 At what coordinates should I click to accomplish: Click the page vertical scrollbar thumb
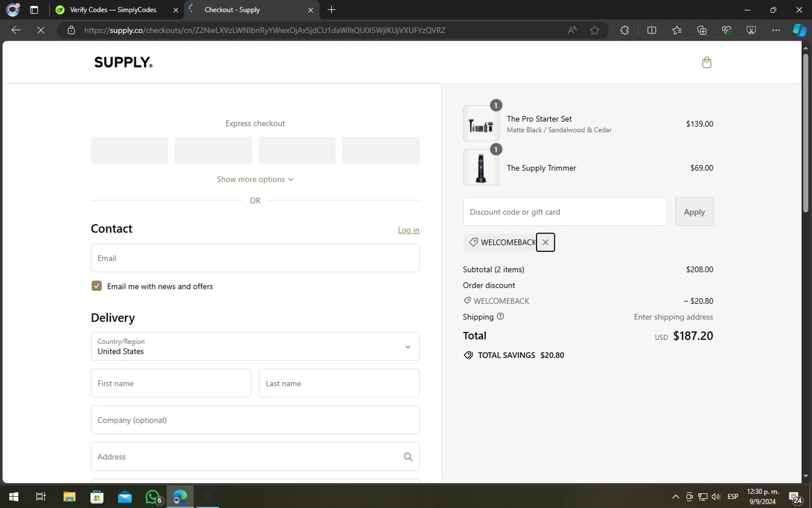[806, 133]
